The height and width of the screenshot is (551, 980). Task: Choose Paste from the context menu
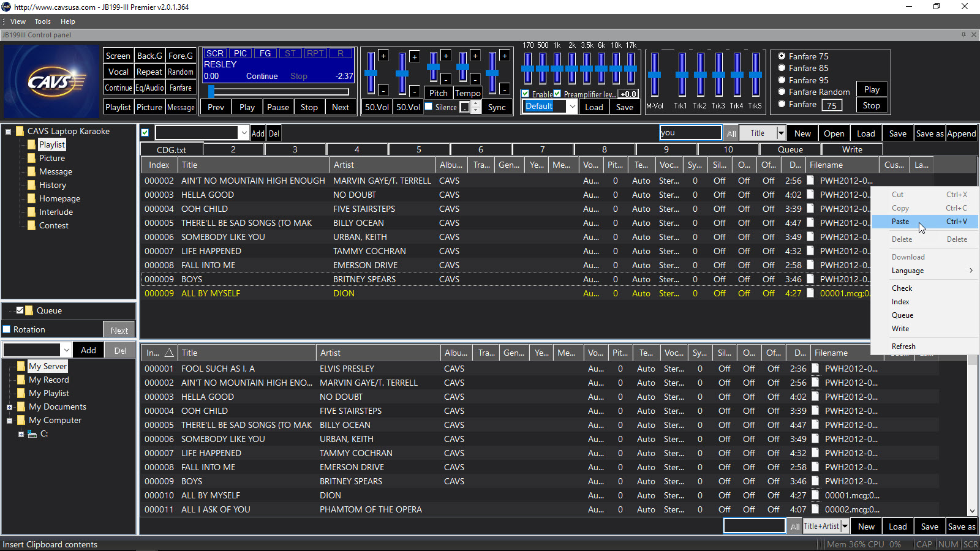(924, 222)
